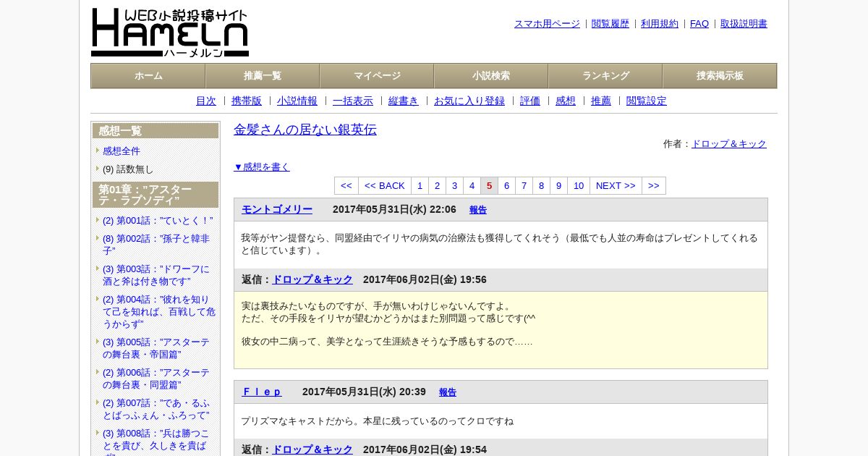Screen dimensions: 868x456
Task: Click the date 2017年05月31日(水) 20:39
Action: pyautogui.click(x=364, y=392)
